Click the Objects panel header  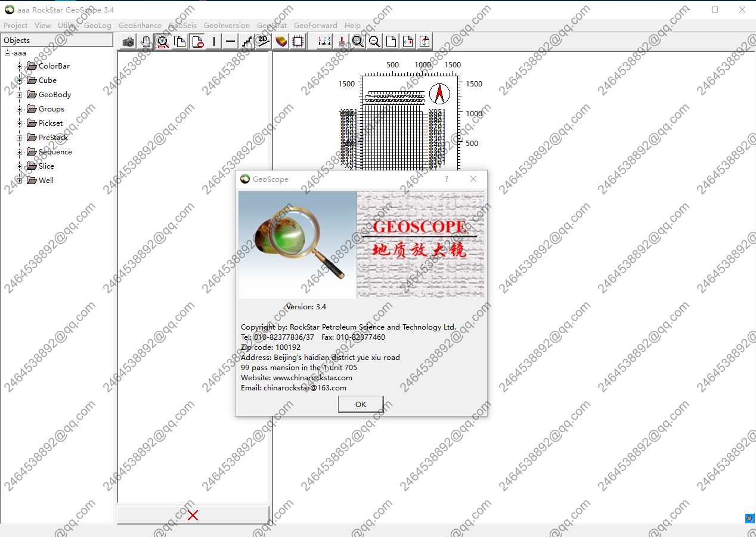(57, 40)
